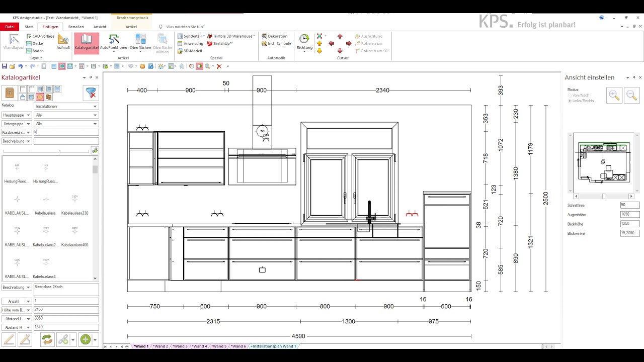Image resolution: width=644 pixels, height=362 pixels.
Task: Click the Anweisung button
Action: pos(190,44)
